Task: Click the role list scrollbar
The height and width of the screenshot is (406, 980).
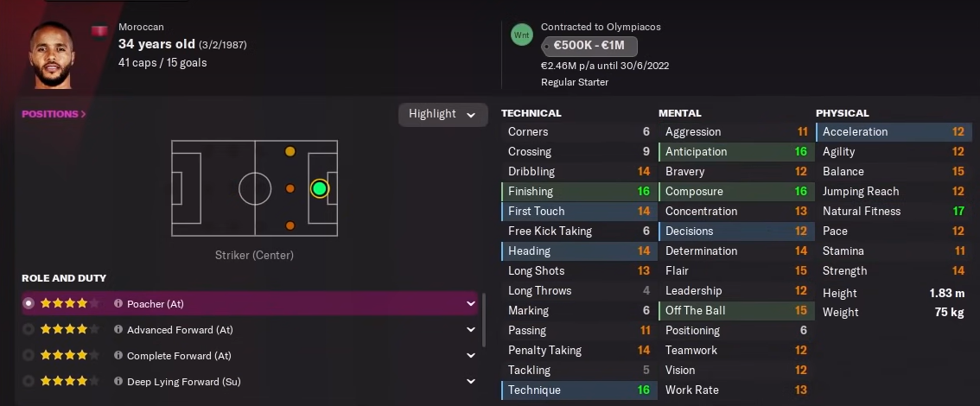Action: point(485,320)
